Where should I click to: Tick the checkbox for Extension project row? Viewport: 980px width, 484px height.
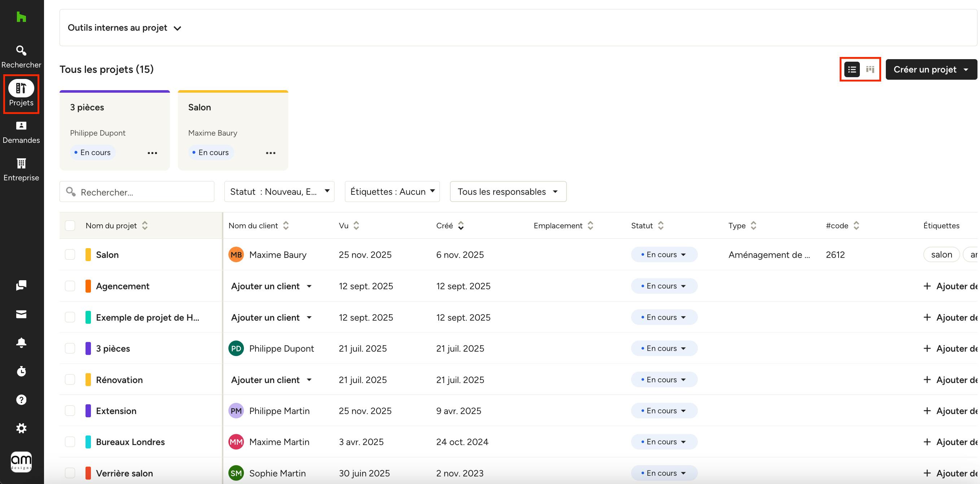70,411
